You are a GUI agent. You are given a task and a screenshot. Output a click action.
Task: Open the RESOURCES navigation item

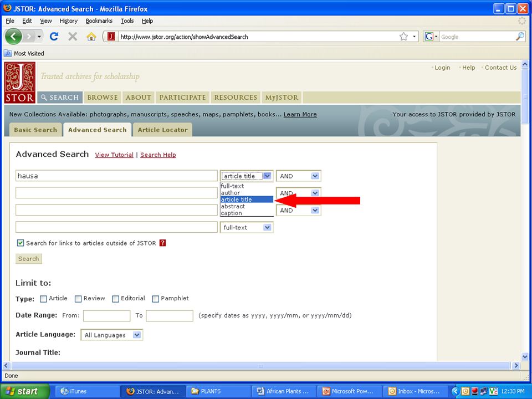pyautogui.click(x=236, y=98)
